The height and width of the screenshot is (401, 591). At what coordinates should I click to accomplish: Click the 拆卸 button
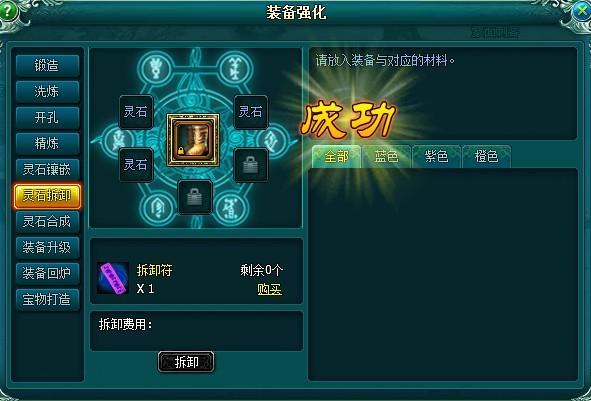[186, 362]
